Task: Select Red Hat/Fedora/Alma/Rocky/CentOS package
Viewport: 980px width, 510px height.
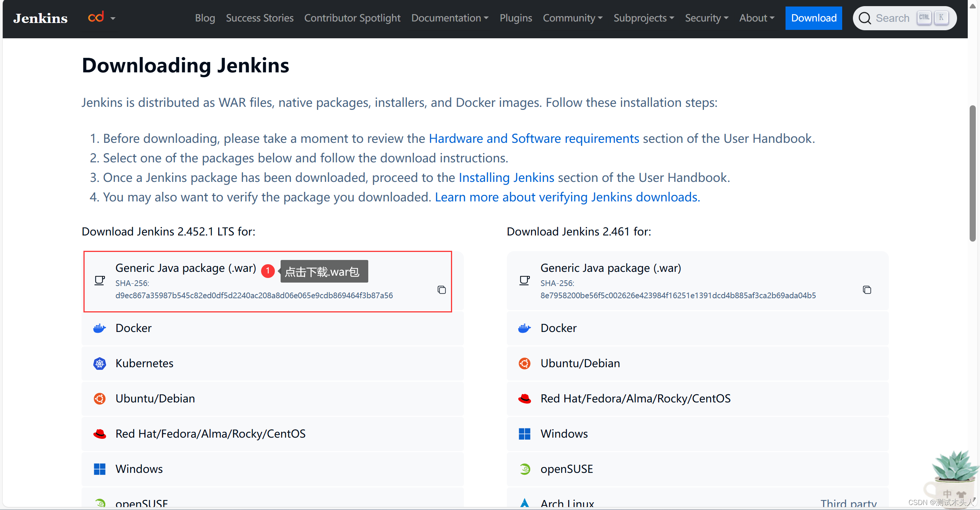Action: click(211, 434)
